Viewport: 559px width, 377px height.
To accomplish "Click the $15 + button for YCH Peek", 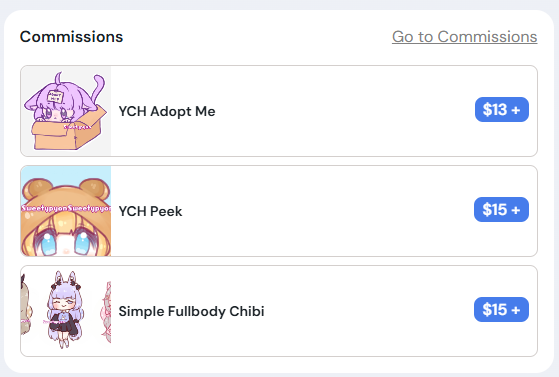I will coord(501,209).
